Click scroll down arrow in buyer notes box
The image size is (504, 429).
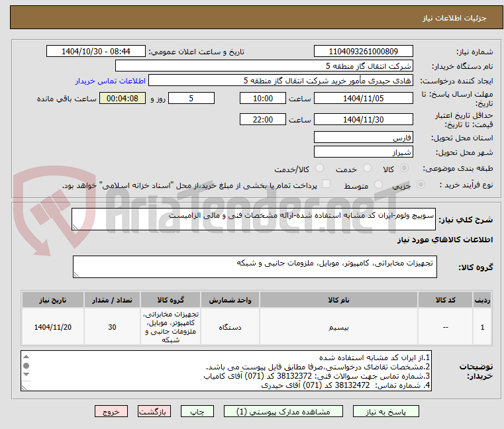(26, 374)
